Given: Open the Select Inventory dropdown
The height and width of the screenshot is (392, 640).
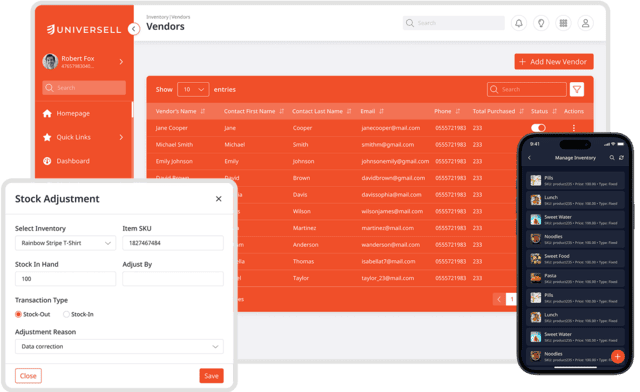Looking at the screenshot, I should click(x=65, y=243).
